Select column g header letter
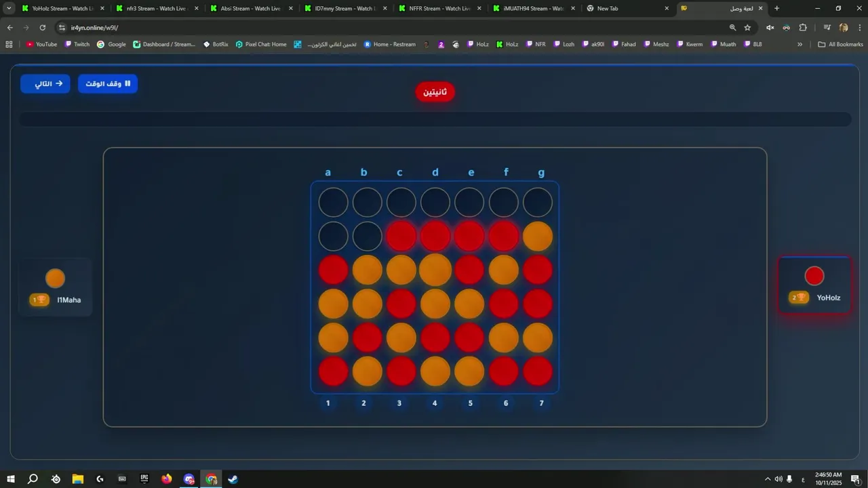Screen dimensions: 868x488 [541, 172]
